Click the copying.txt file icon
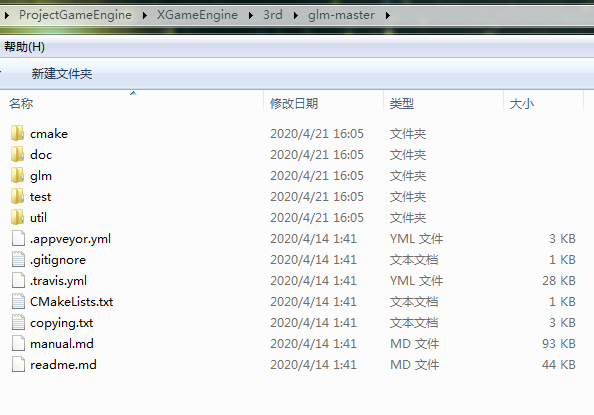This screenshot has width=594, height=415. (18, 323)
